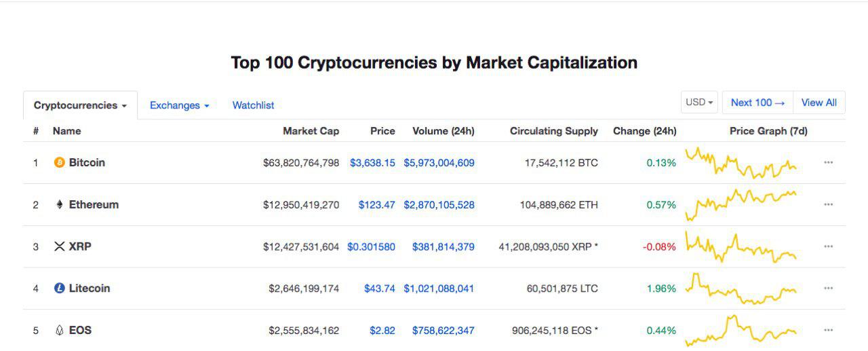The width and height of the screenshot is (868, 351).
Task: Open the USD currency selector
Action: click(699, 103)
